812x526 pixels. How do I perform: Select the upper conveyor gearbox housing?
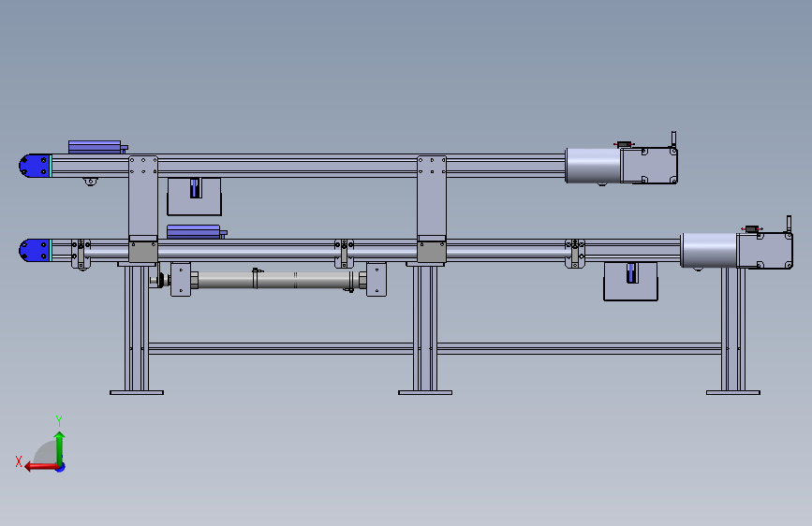pyautogui.click(x=649, y=166)
